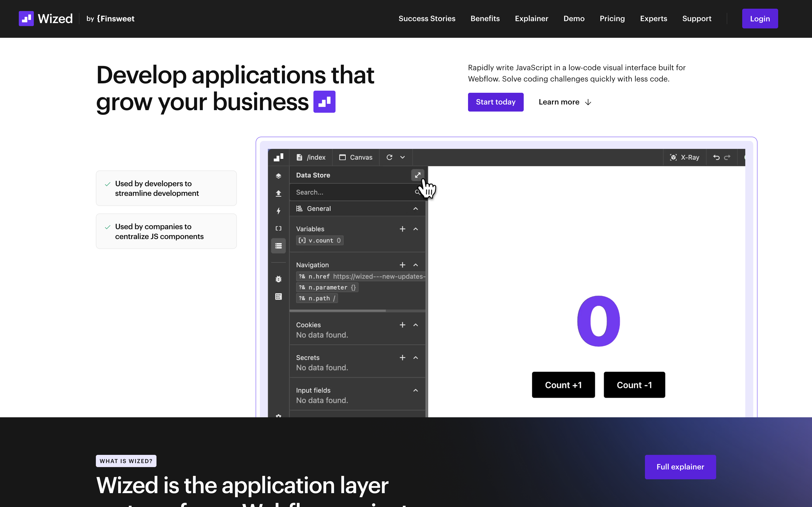Open the dropdown next to refresh

pyautogui.click(x=402, y=157)
